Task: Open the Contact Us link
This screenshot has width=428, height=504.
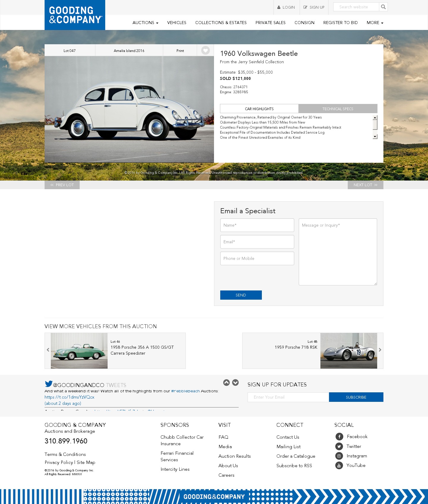Action: coord(288,437)
